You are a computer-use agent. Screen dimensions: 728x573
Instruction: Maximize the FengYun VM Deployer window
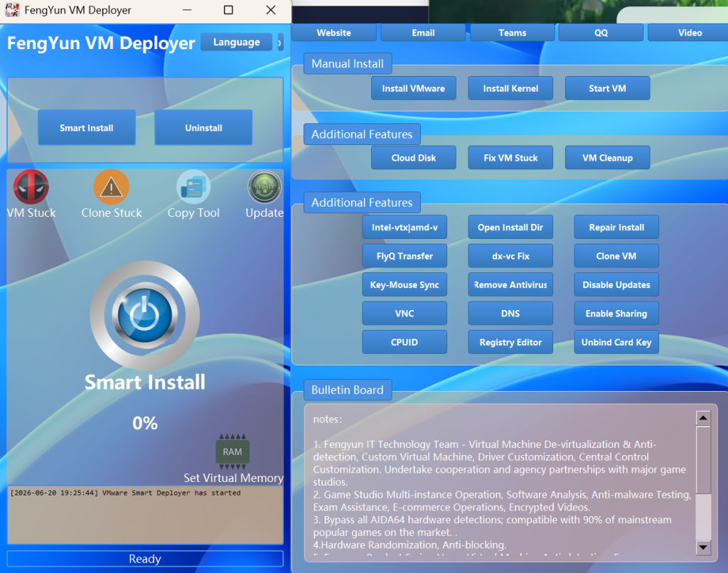[x=228, y=10]
